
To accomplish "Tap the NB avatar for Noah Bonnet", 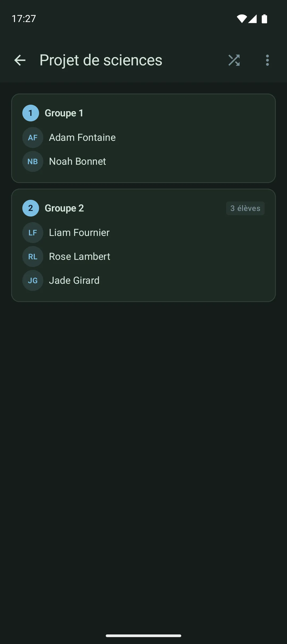I will pos(33,162).
